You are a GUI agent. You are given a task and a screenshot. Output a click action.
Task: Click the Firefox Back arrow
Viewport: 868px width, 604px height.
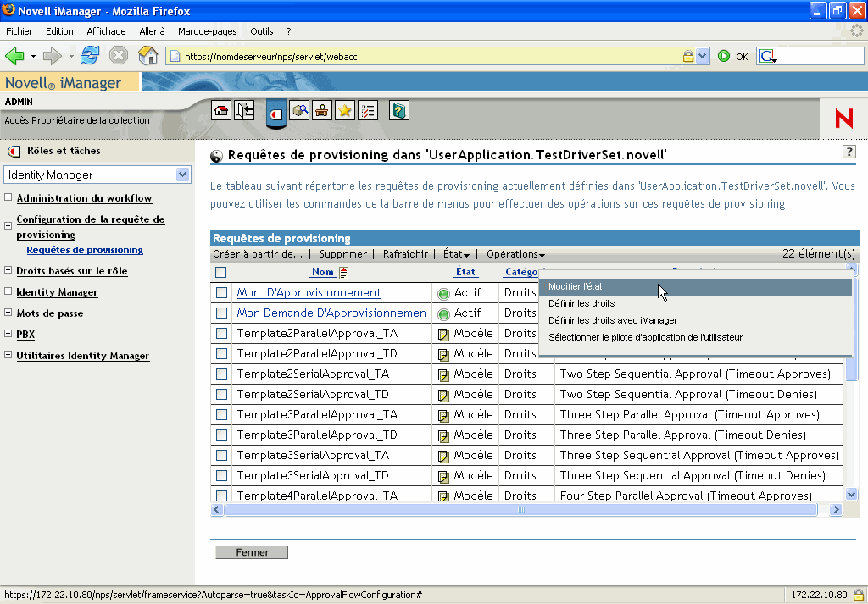(15, 56)
